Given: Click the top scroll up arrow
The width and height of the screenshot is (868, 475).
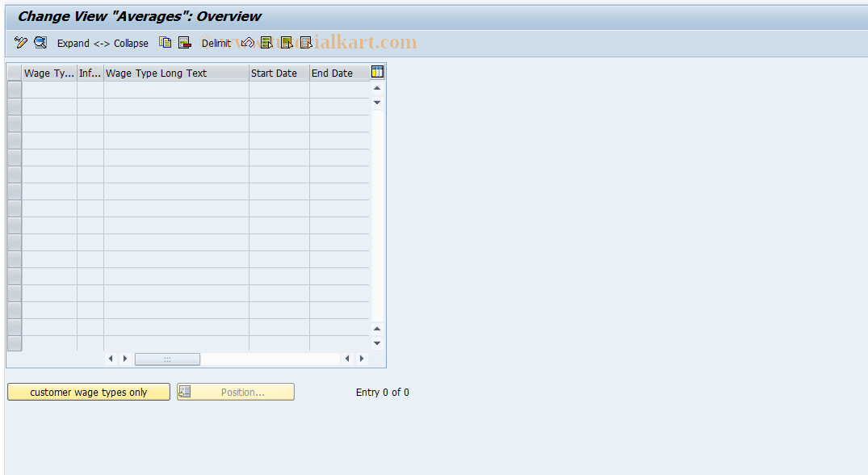Looking at the screenshot, I should [377, 89].
